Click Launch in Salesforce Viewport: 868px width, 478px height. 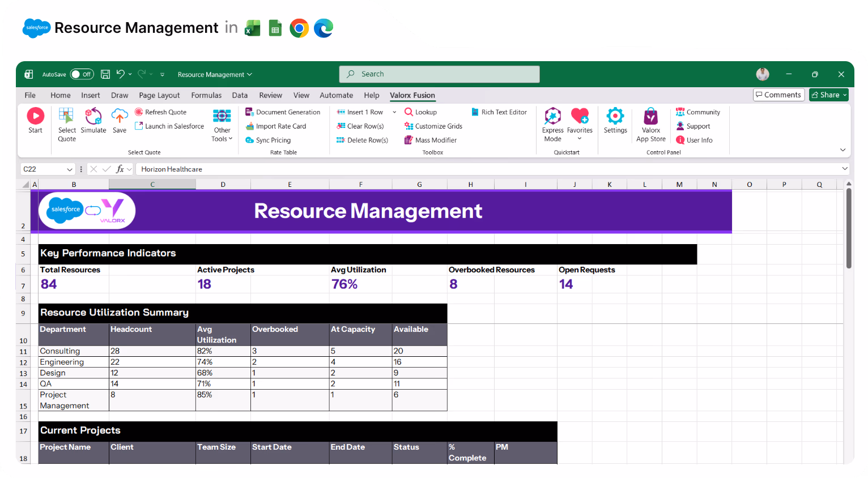[169, 126]
